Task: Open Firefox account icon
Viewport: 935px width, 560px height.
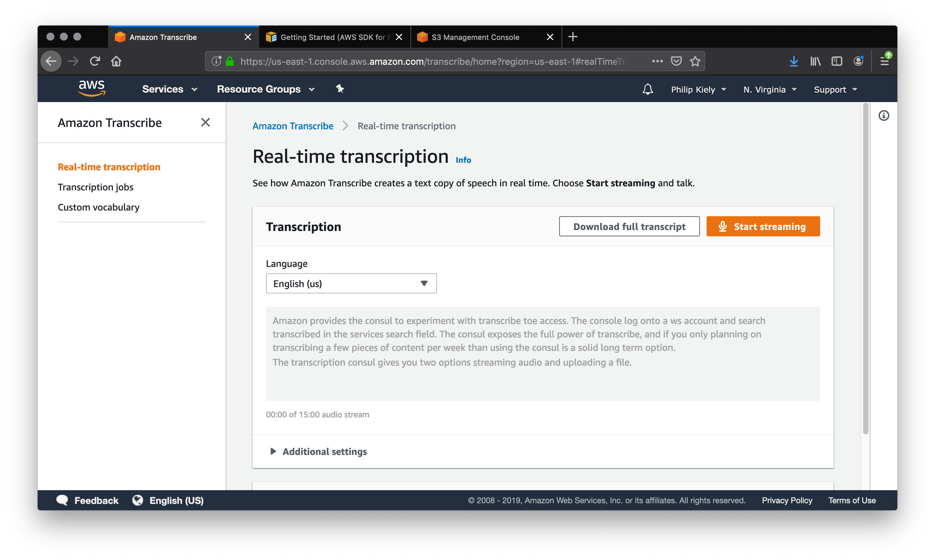Action: tap(858, 61)
